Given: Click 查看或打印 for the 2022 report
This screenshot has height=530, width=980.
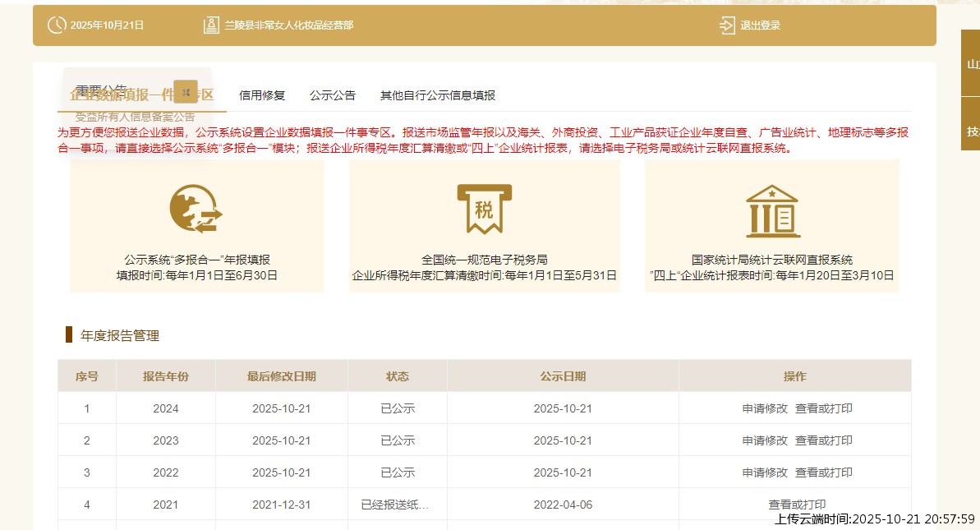Looking at the screenshot, I should pos(823,472).
